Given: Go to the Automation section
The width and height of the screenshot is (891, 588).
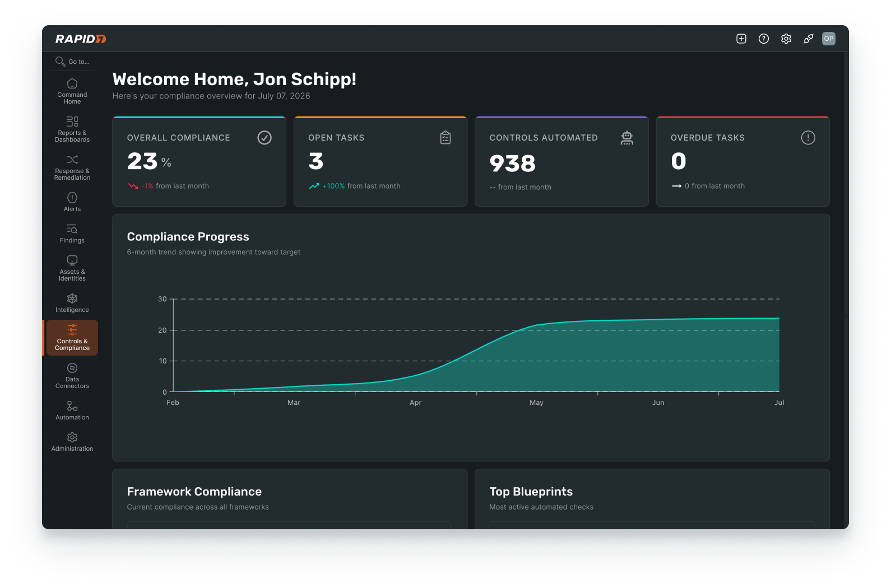Looking at the screenshot, I should pos(72,410).
